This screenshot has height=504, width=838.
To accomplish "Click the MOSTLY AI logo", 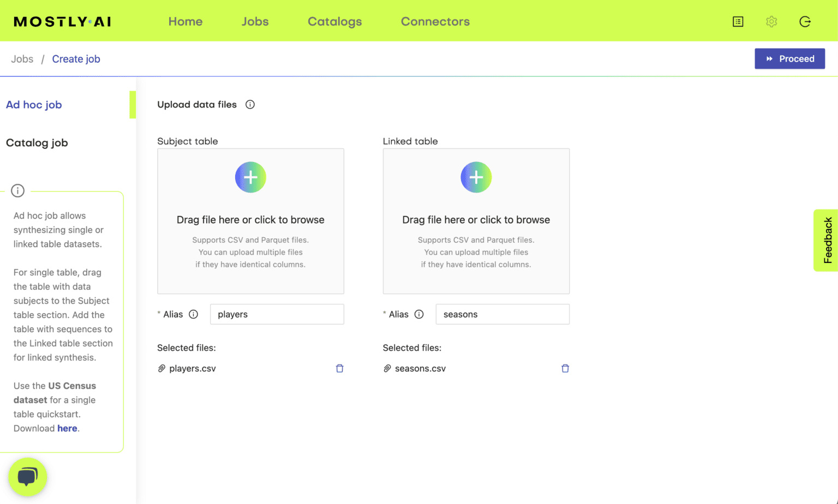I will pos(62,22).
